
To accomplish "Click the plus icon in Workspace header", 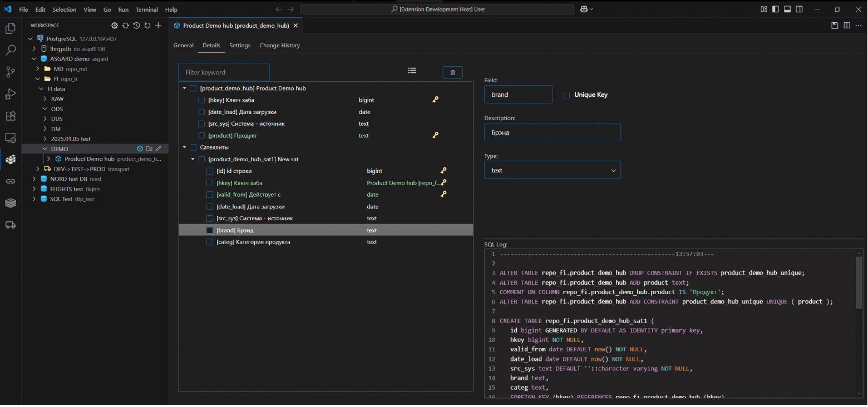I will point(158,26).
